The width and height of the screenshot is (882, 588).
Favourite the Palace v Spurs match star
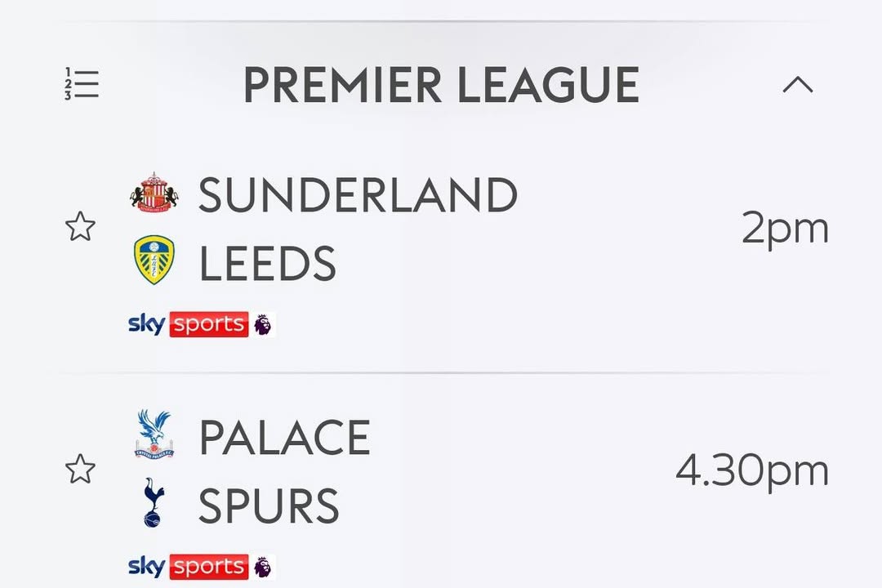pos(80,470)
